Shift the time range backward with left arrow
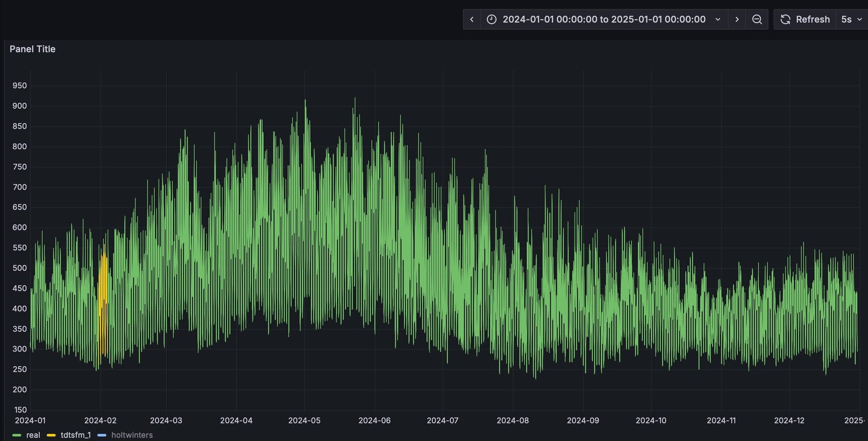 (472, 19)
